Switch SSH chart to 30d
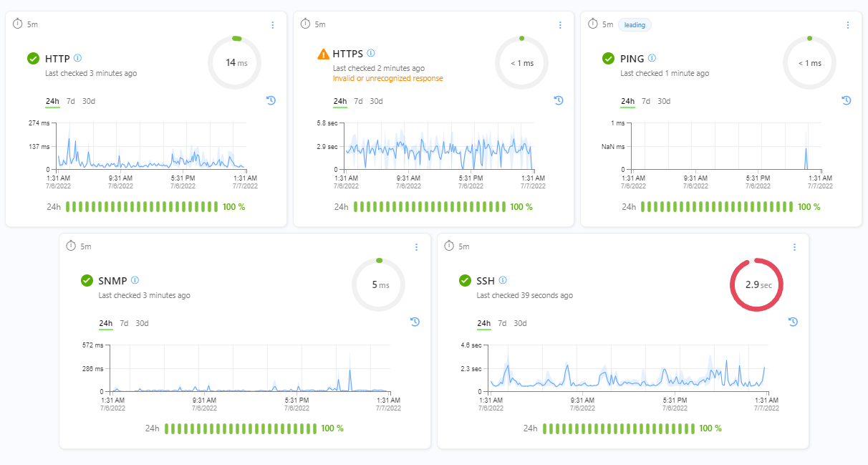 pyautogui.click(x=521, y=323)
